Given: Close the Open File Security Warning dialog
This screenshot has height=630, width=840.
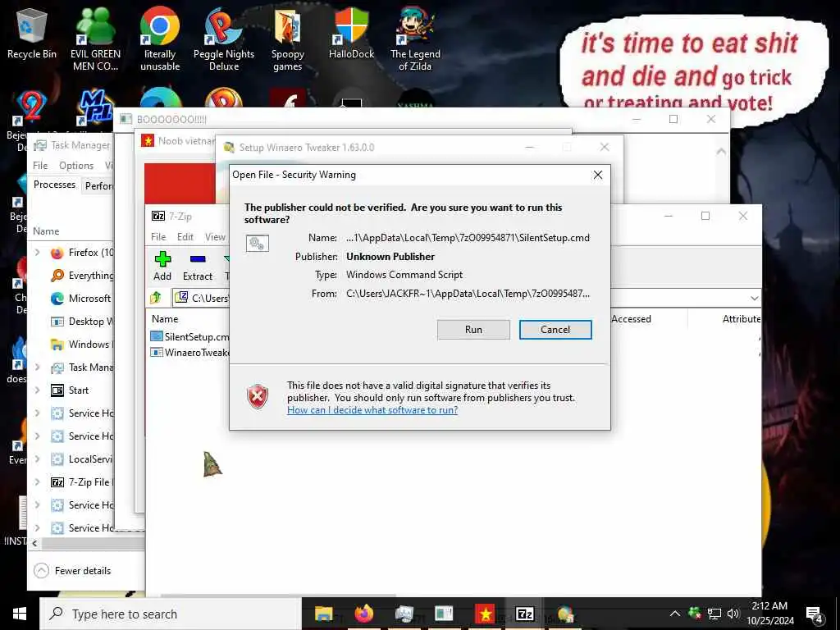Looking at the screenshot, I should 598,176.
